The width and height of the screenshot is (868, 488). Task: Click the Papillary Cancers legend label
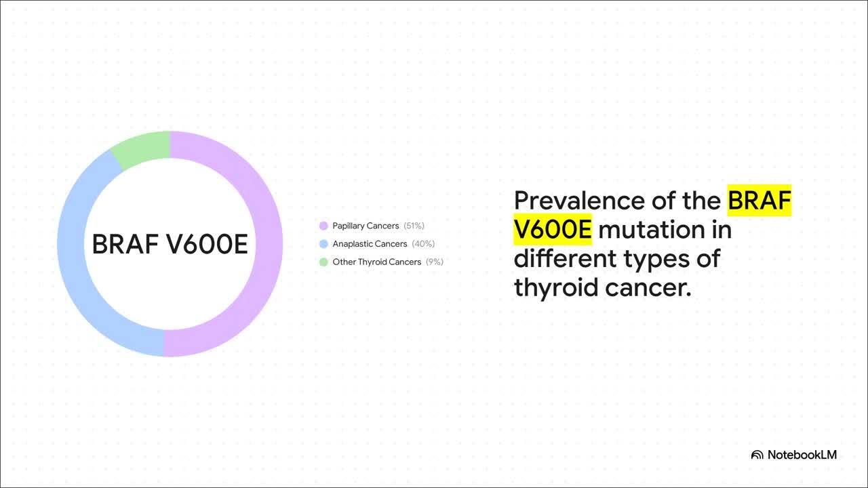point(365,226)
